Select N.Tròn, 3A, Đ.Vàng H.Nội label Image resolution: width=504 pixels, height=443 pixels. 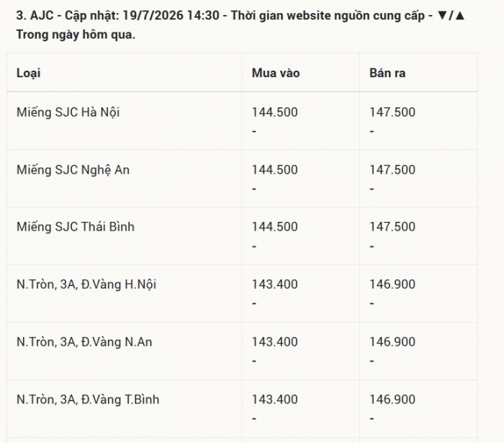coord(86,285)
